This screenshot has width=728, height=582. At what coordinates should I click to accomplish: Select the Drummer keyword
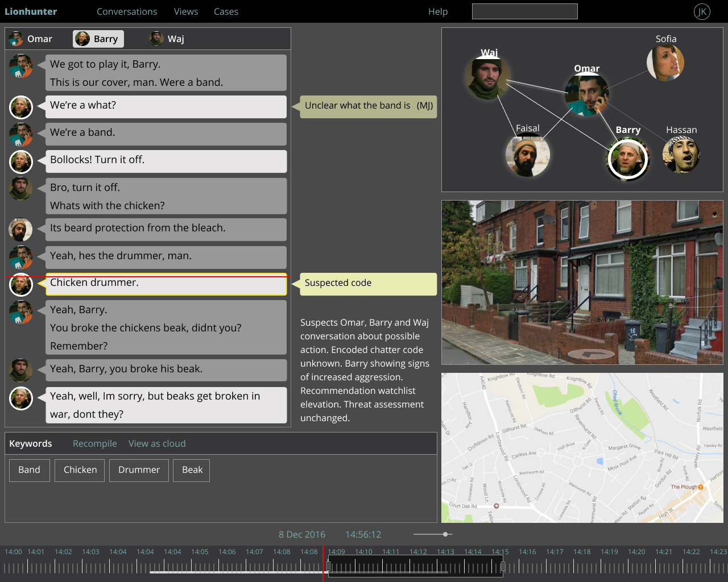coord(139,471)
